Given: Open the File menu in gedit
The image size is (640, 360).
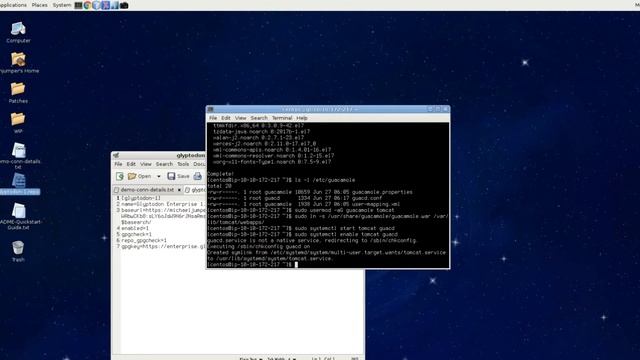Looking at the screenshot, I should [118, 164].
